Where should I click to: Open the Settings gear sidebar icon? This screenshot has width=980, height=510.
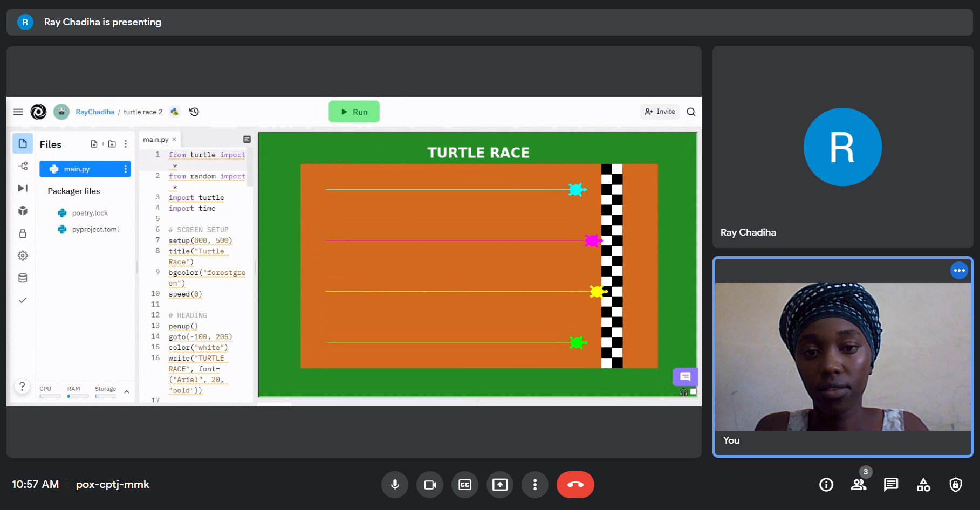[x=23, y=256]
